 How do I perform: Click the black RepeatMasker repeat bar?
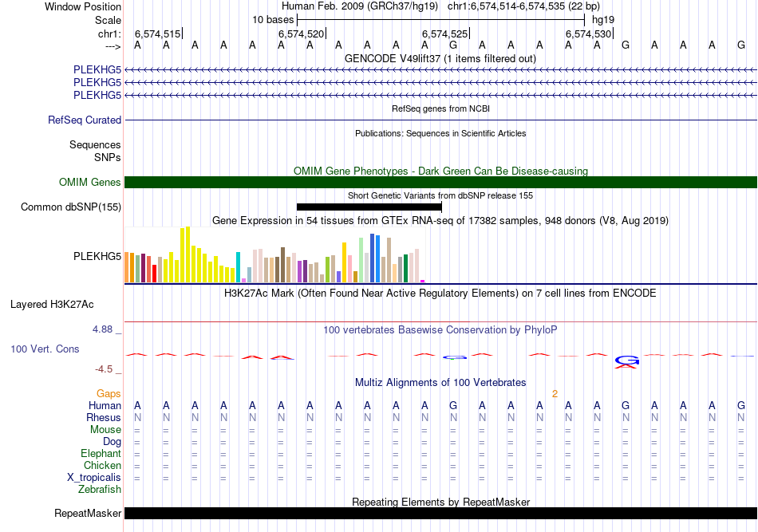(441, 513)
